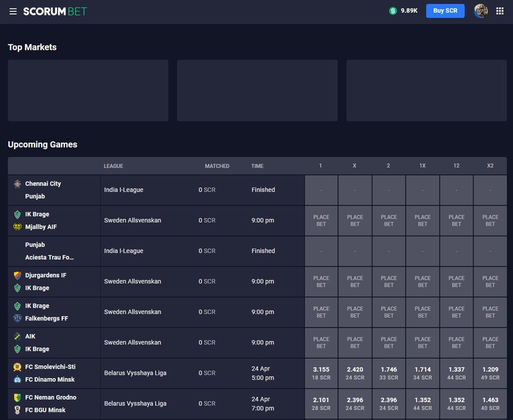Place bet on 1 for IK Brage vs Falkenbergs FF
The height and width of the screenshot is (420, 513).
click(321, 312)
